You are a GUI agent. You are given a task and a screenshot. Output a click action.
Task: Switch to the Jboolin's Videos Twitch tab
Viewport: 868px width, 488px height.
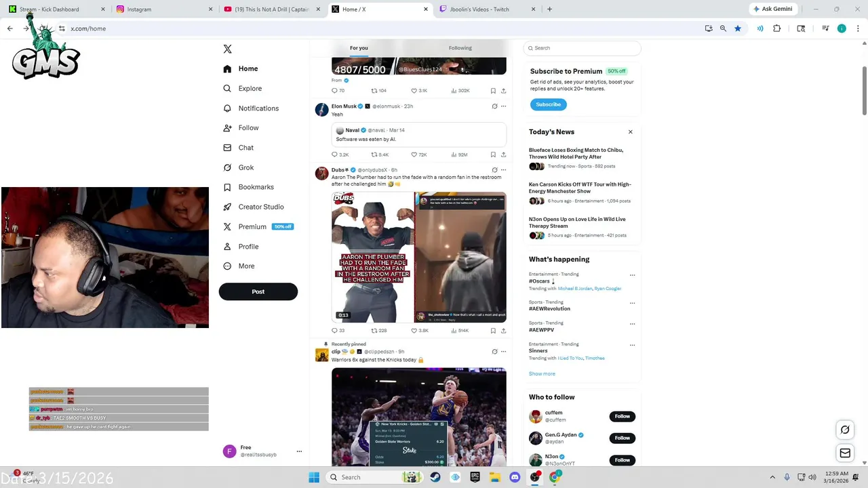tap(487, 9)
